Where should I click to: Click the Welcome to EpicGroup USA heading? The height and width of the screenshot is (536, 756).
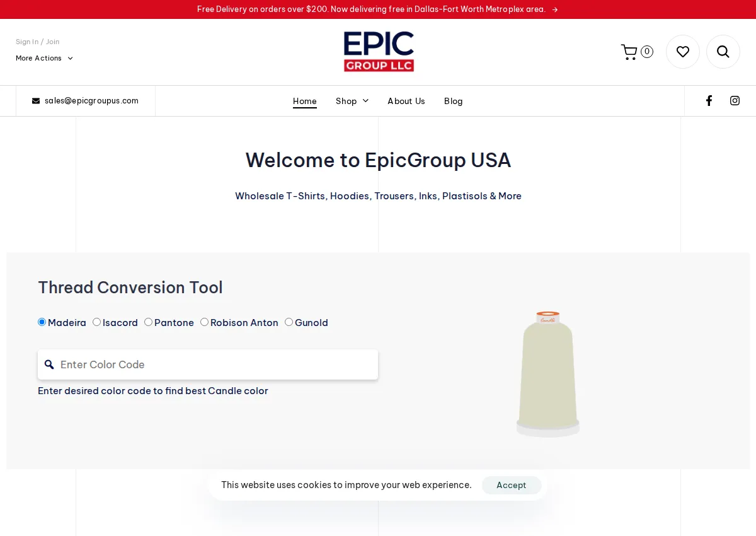(378, 160)
